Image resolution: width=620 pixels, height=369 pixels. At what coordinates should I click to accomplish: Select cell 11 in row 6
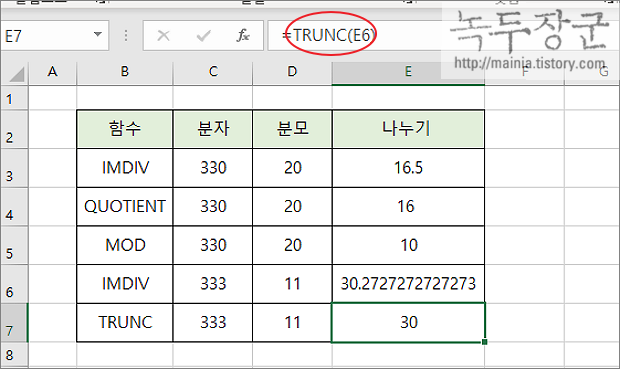click(292, 284)
